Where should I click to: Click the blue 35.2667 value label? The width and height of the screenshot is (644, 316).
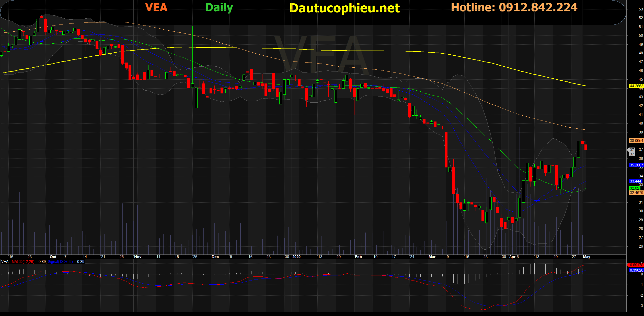636,165
